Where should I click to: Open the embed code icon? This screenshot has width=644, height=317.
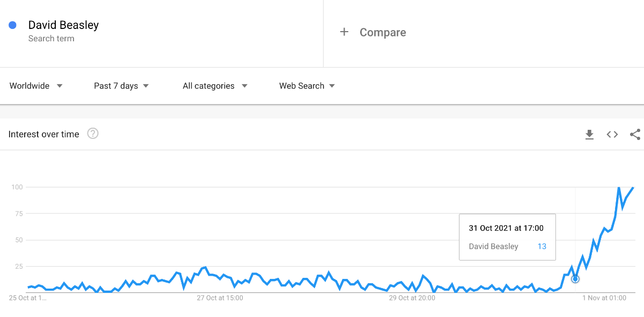[x=612, y=135]
